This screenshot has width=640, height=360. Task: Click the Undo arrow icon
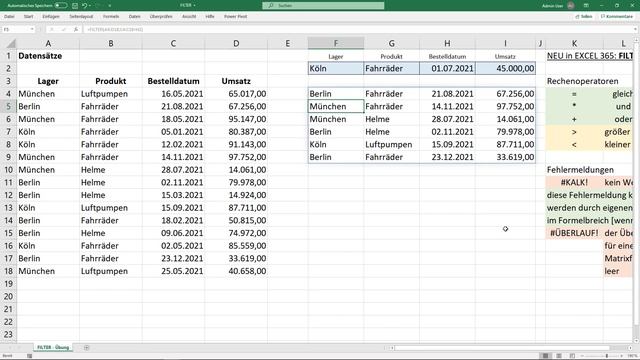[84, 5]
